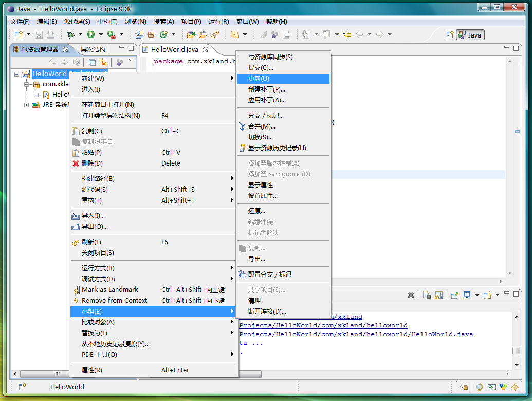The image size is (532, 401).
Task: Open the New Java Class dropdown arrow
Action: click(x=173, y=34)
